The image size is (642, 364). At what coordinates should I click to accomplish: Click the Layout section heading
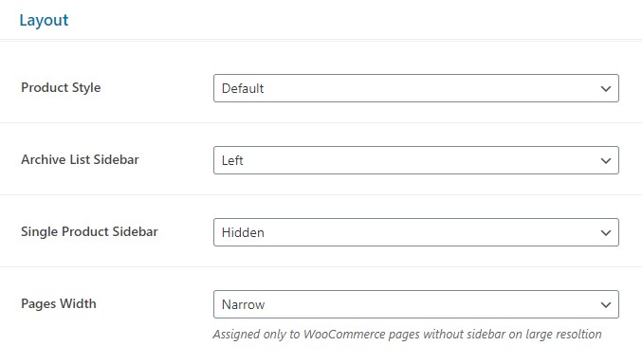[44, 20]
